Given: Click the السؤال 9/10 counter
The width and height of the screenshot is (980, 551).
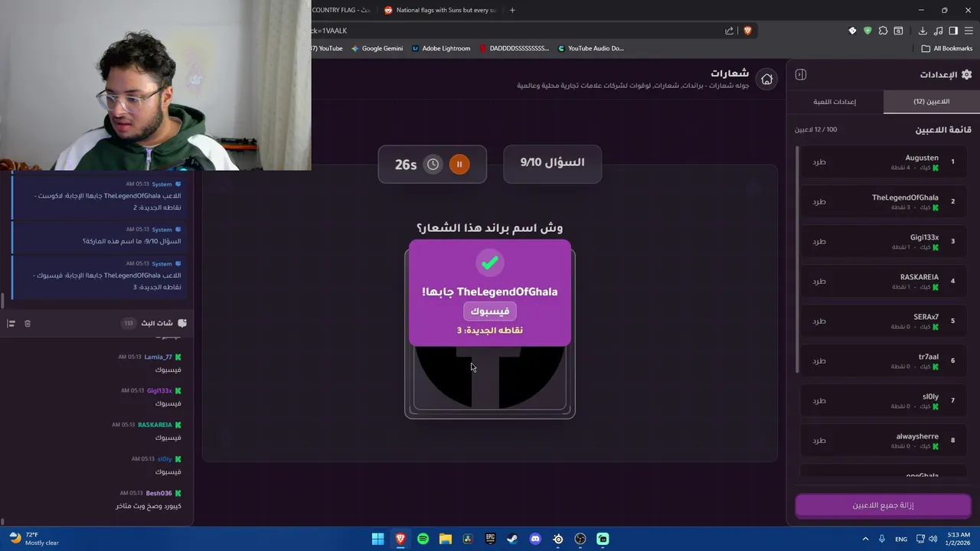Looking at the screenshot, I should point(552,162).
